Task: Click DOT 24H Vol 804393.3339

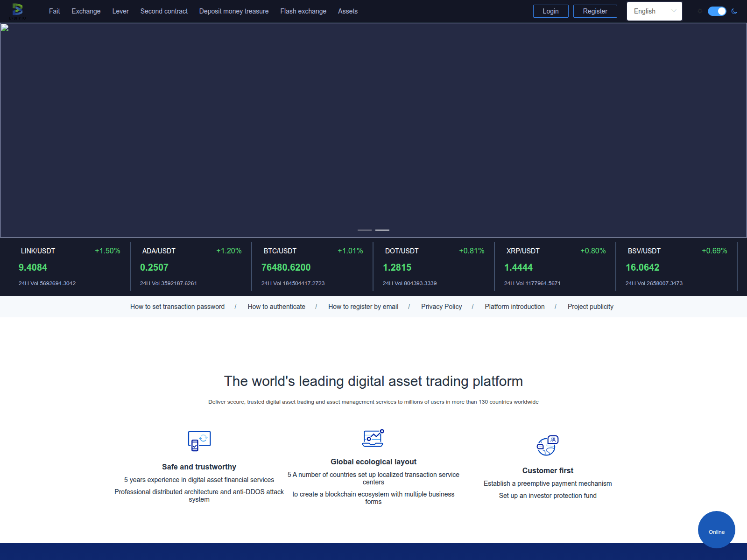Action: click(x=410, y=283)
